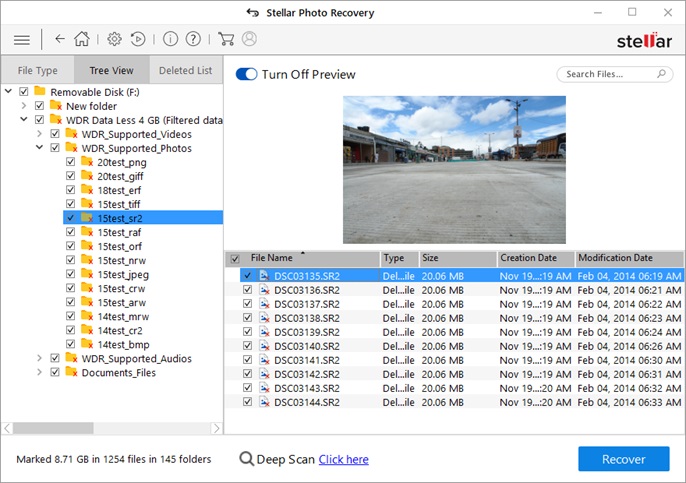
Task: Toggle the select-all File Name header checkbox
Action: point(235,259)
